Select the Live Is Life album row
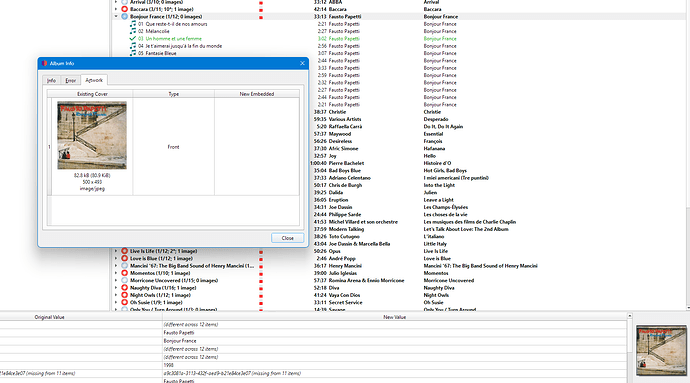Screen dimensions: 690x383 [163, 251]
